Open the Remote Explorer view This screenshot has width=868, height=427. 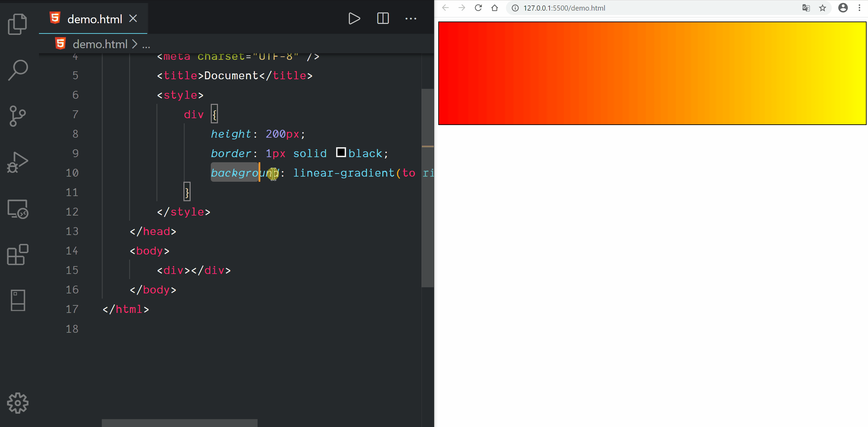pos(17,209)
